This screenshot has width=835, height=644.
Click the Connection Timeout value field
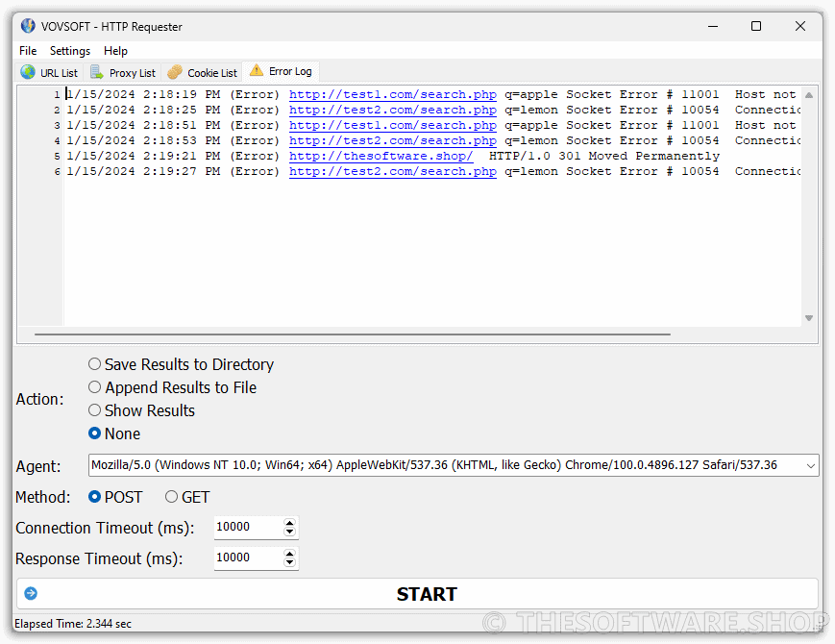(x=249, y=527)
